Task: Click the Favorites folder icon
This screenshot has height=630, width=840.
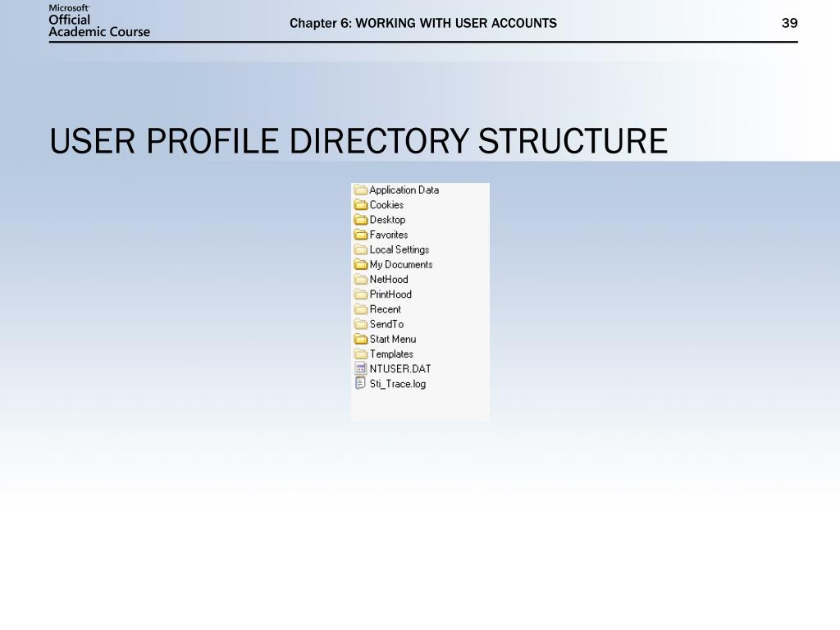Action: pos(361,235)
